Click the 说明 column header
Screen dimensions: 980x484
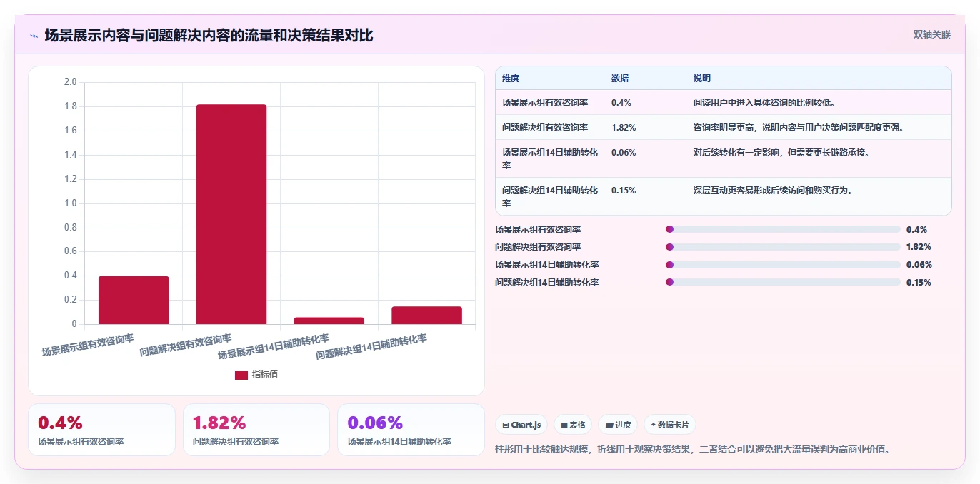pyautogui.click(x=702, y=79)
